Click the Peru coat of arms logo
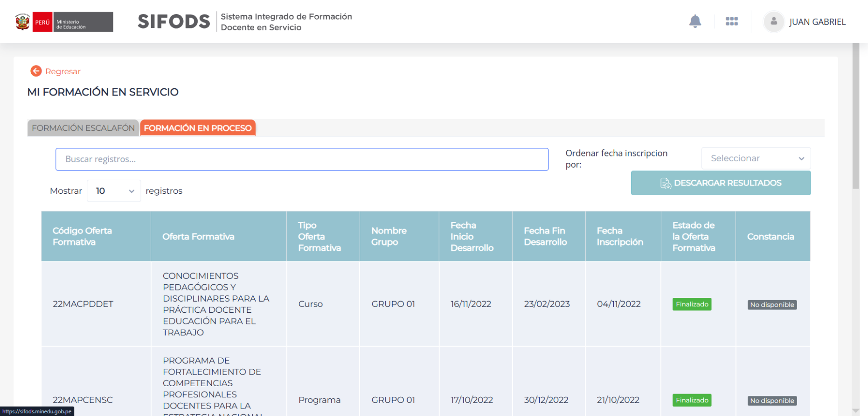 (22, 22)
